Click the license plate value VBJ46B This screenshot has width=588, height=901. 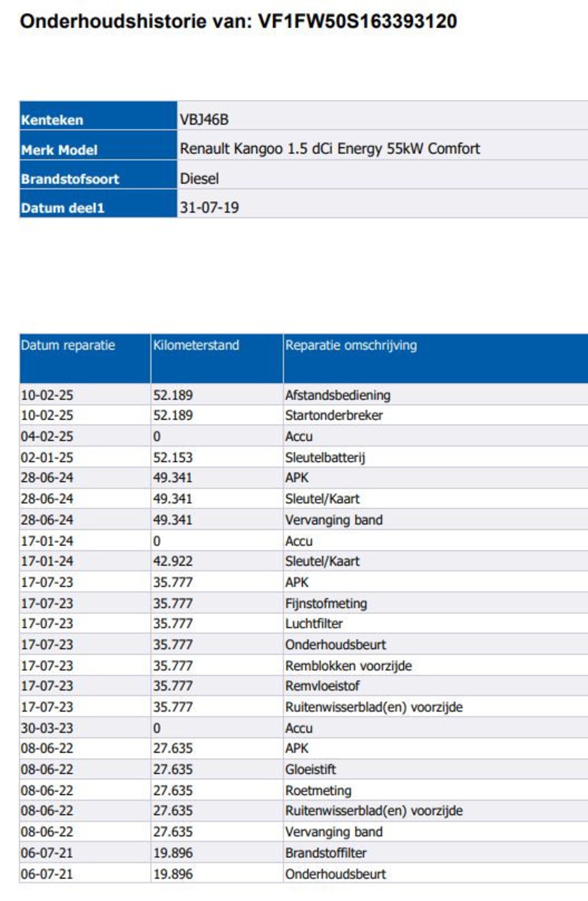coord(204,119)
